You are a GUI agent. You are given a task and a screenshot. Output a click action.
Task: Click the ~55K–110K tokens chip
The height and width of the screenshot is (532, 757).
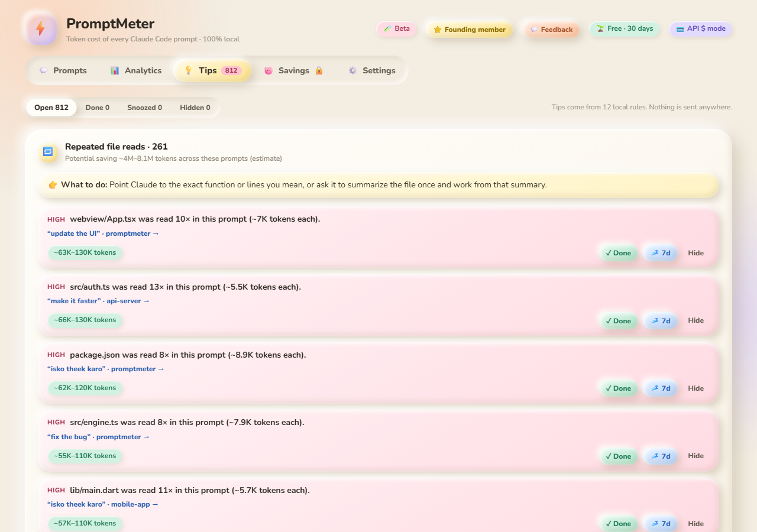tap(85, 456)
